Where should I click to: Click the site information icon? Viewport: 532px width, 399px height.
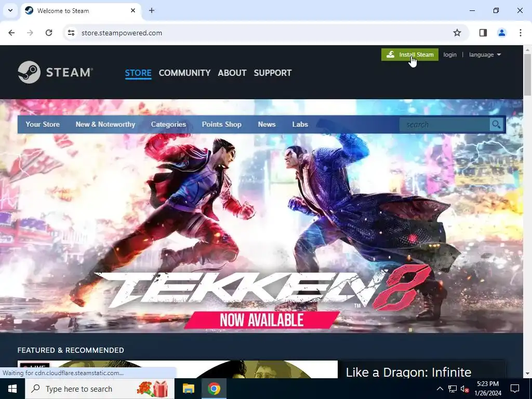tap(71, 33)
